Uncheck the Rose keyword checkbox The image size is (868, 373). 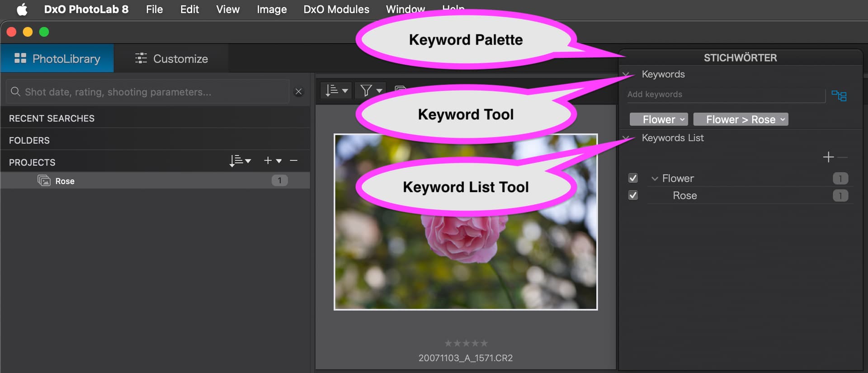tap(633, 195)
